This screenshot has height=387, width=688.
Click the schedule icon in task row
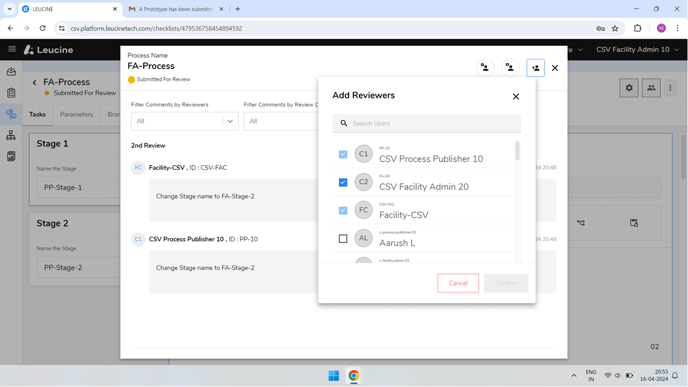tap(634, 223)
